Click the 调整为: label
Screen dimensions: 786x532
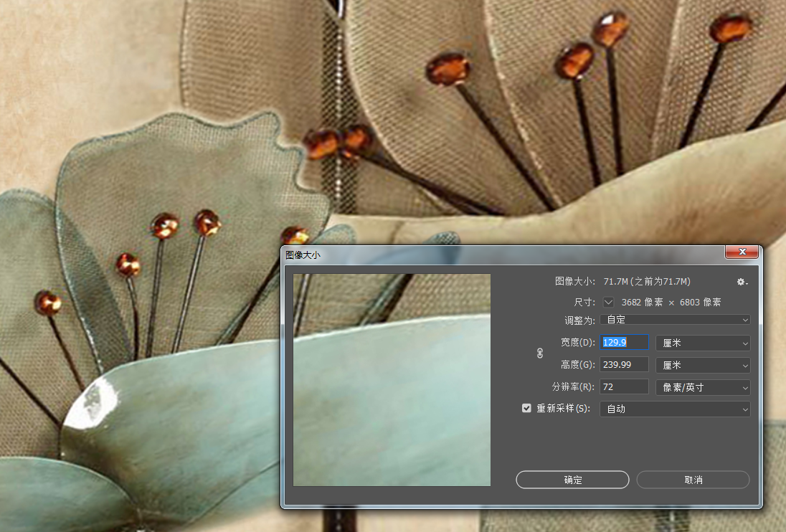coord(579,320)
